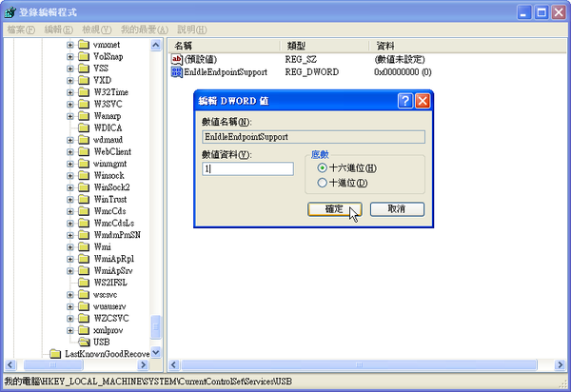
Task: Click the (預設值) string value icon
Action: [177, 59]
